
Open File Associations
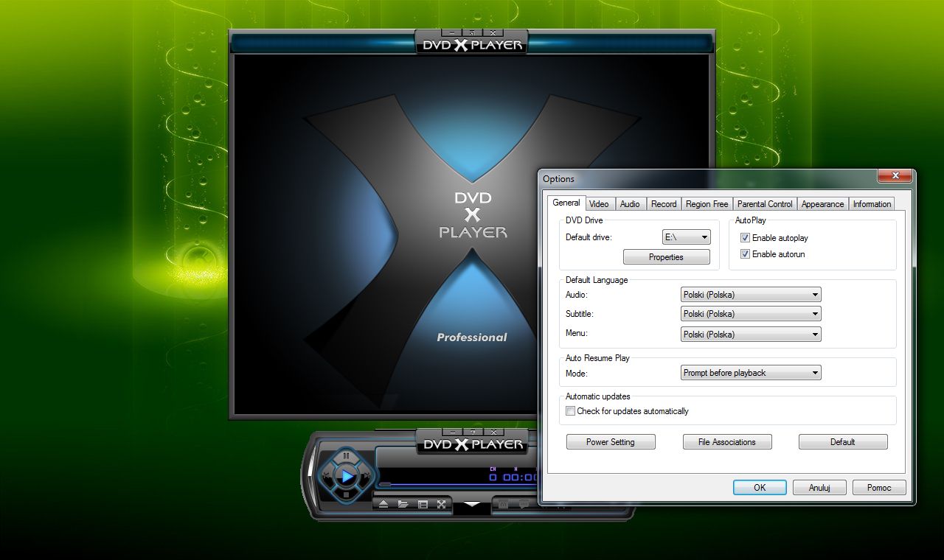click(x=727, y=442)
